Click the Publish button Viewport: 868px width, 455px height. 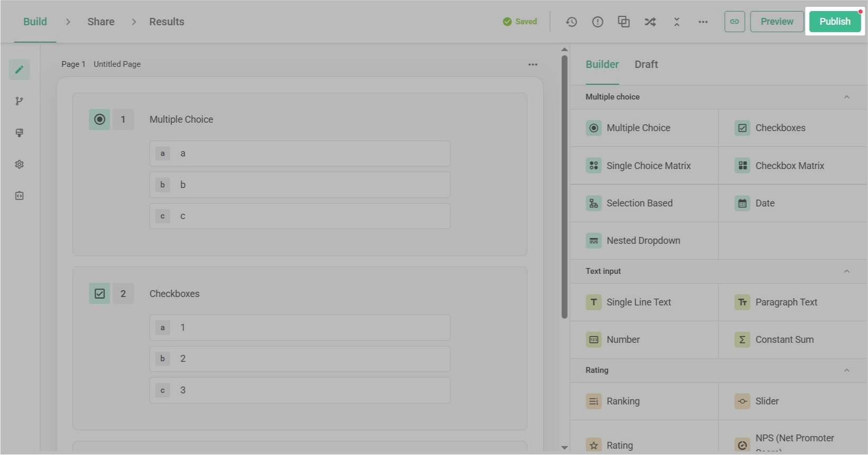835,22
